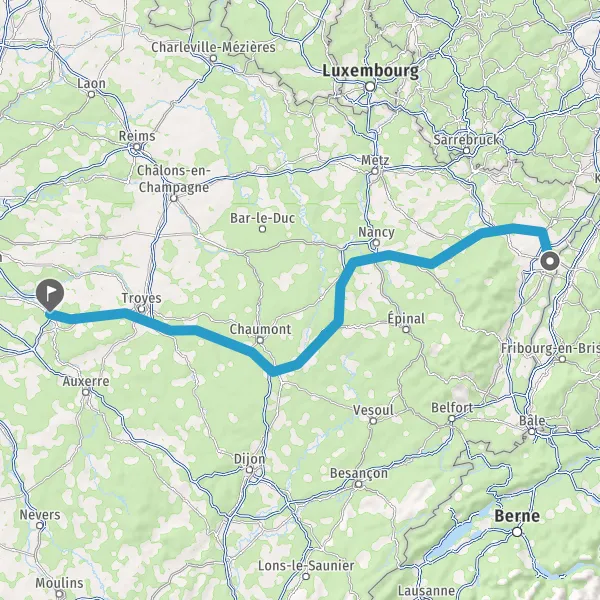Screen dimensions: 600x600
Task: Click the Metz city dot
Action: [x=375, y=171]
